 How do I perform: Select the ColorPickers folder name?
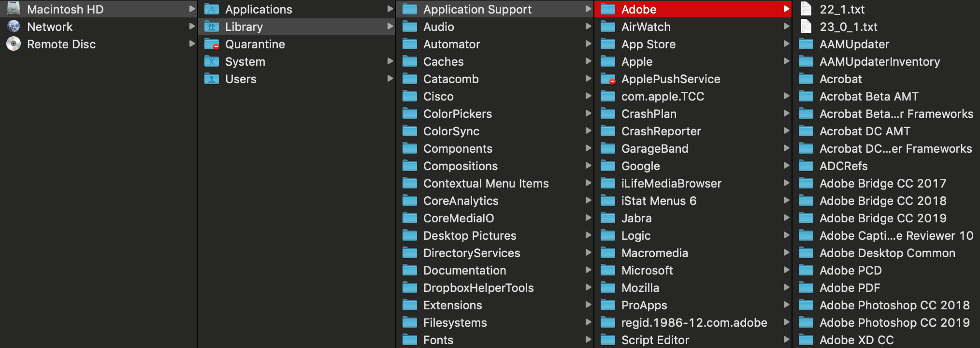coord(458,114)
